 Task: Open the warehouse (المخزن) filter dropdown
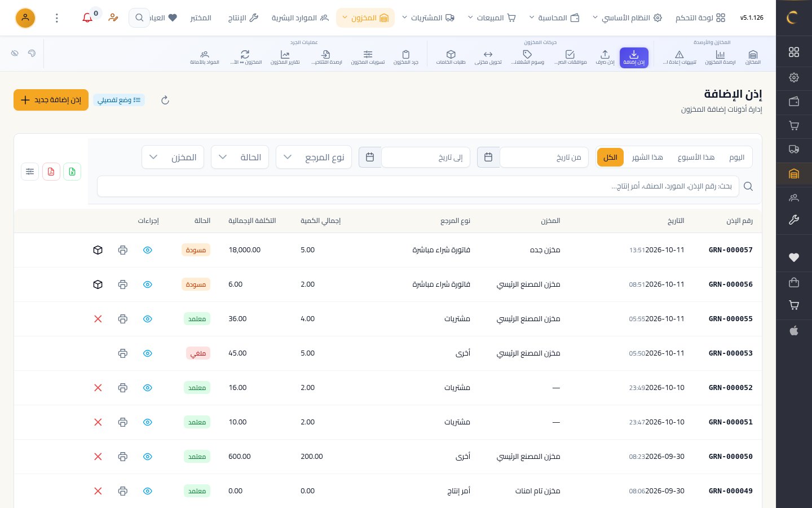173,157
